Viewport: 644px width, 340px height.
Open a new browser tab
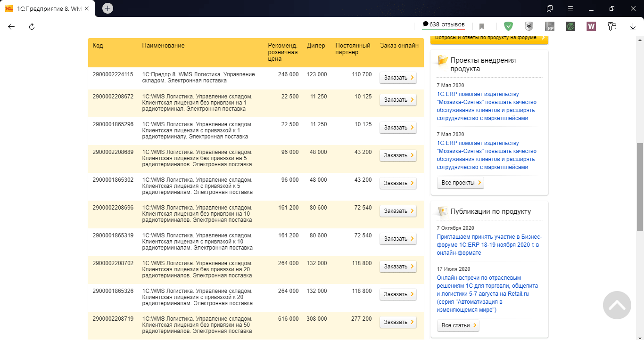coord(107,8)
